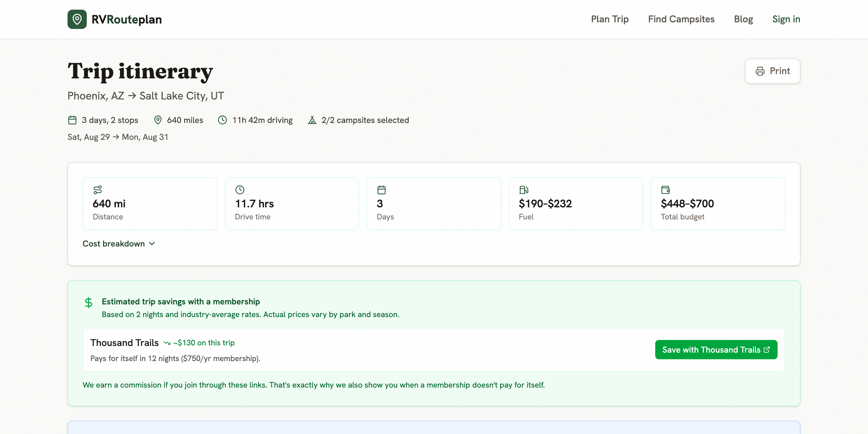The height and width of the screenshot is (434, 868).
Task: Click the printer icon in Print button
Action: click(x=760, y=71)
